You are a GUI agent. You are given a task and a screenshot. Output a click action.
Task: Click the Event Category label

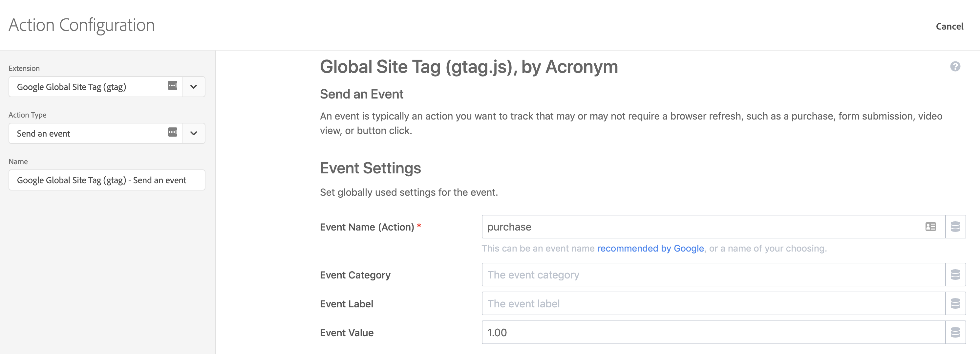[355, 275]
